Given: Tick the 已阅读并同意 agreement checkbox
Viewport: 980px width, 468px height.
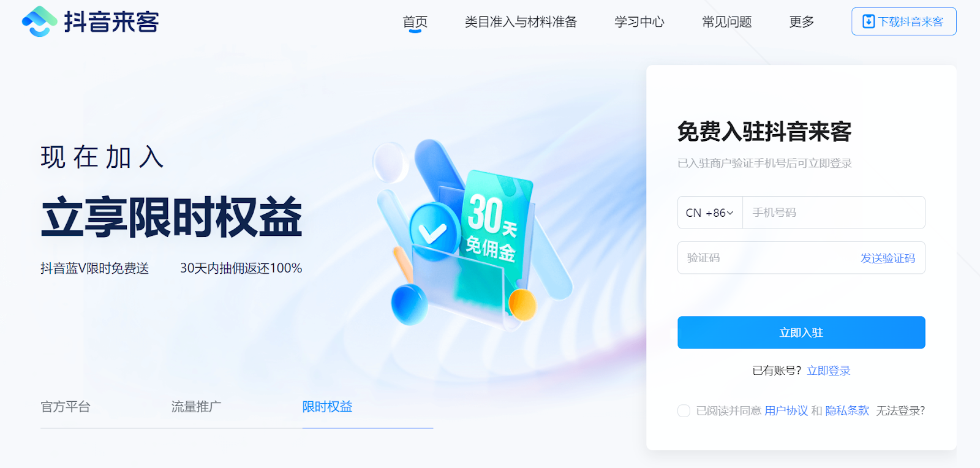Looking at the screenshot, I should point(684,410).
